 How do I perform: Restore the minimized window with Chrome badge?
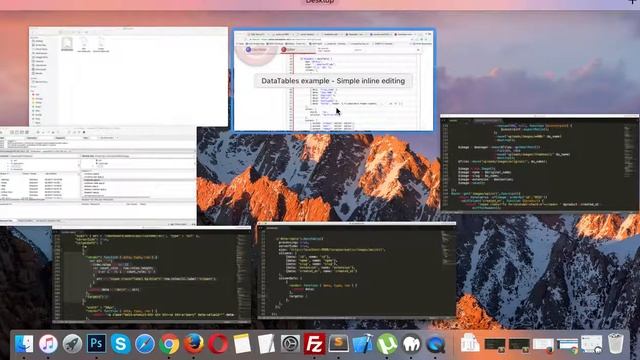(x=568, y=345)
